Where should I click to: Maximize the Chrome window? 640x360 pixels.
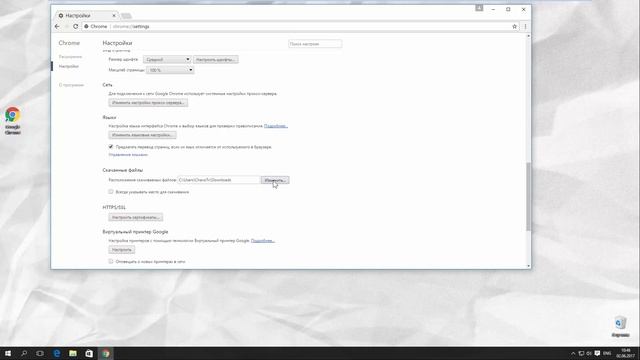click(x=508, y=9)
